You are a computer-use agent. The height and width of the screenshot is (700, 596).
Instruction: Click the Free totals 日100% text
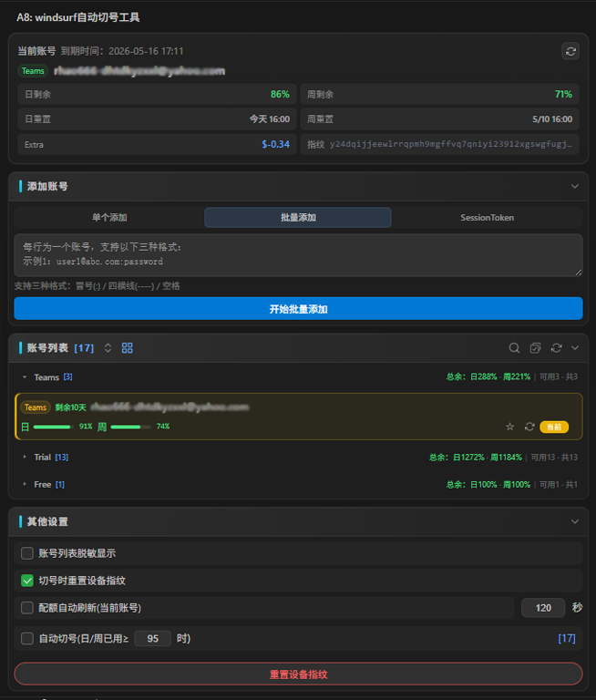[484, 485]
